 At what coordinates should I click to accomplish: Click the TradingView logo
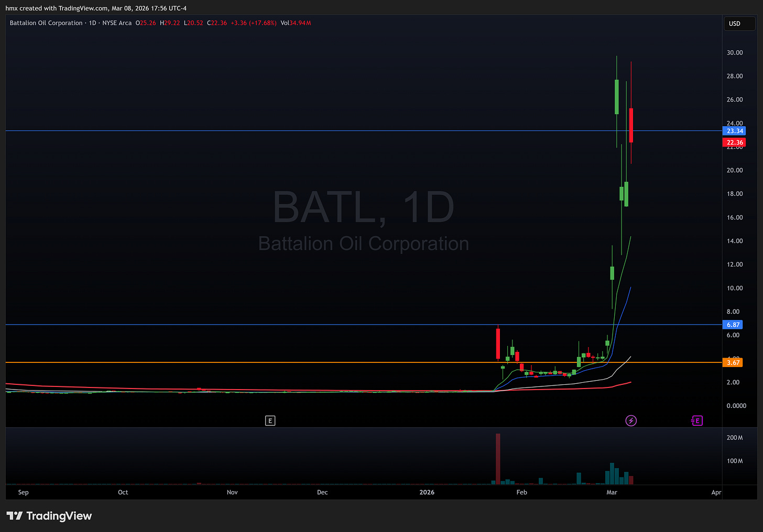[49, 516]
